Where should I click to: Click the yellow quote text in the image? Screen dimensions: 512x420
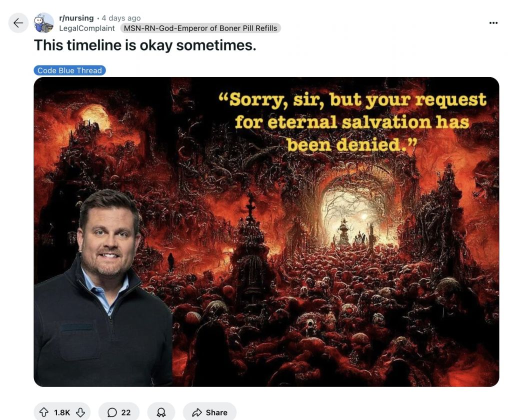pos(352,122)
